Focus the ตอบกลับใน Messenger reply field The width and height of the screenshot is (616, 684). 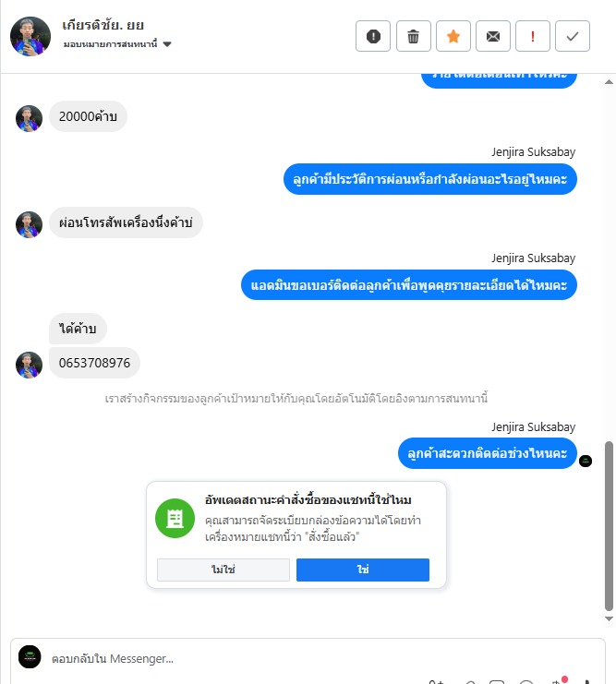[322, 658]
